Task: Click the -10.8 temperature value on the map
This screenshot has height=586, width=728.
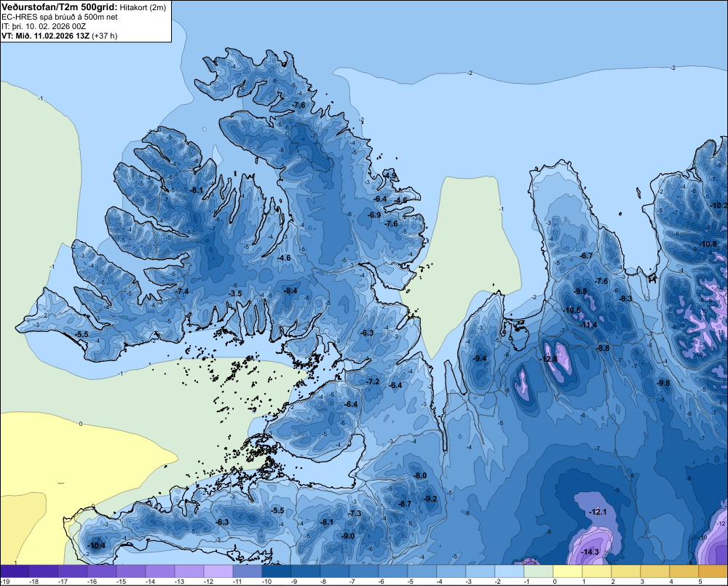Action: (x=708, y=245)
